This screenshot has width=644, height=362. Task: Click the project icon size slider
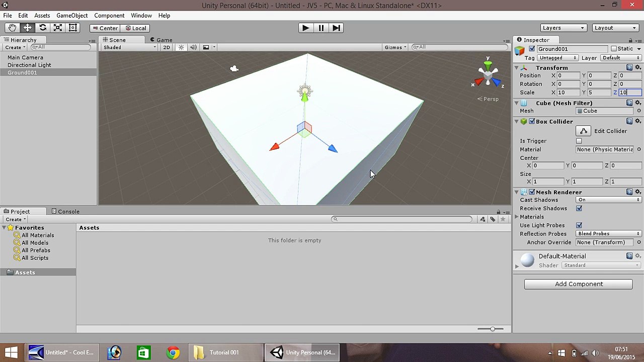click(493, 329)
